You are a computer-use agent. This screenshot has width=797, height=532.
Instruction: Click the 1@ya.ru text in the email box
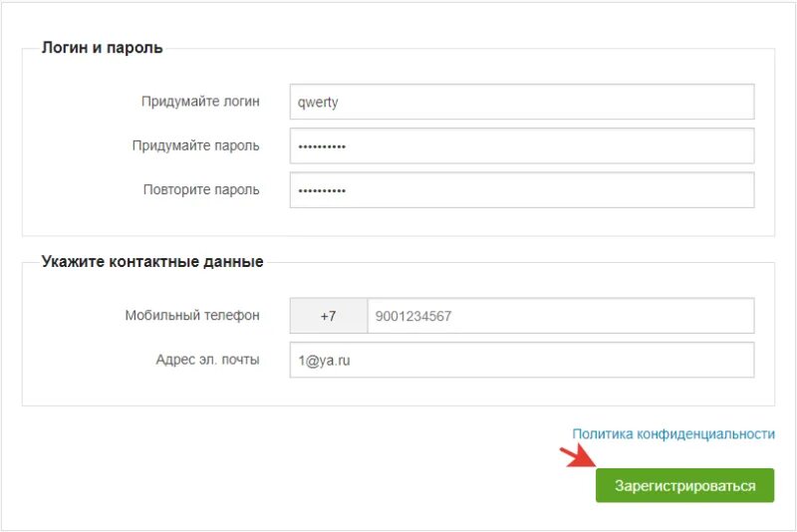pyautogui.click(x=324, y=361)
